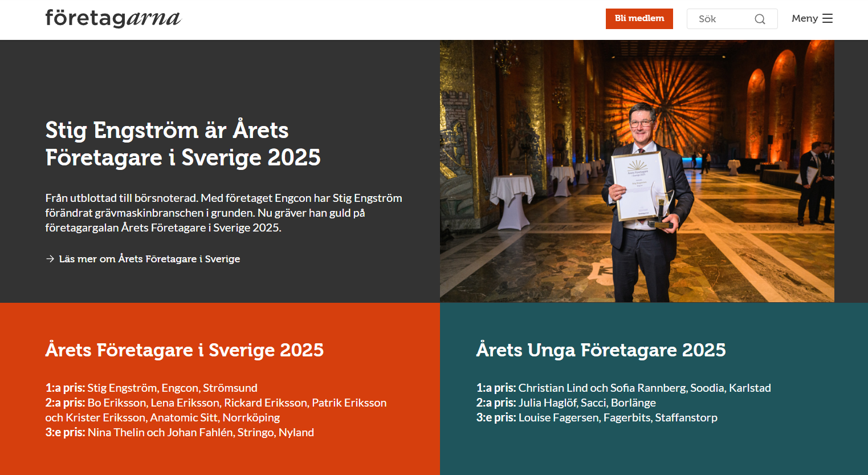Click first prize line with Soodia, Karlstad
Screen dimensions: 868x475
[x=623, y=388]
